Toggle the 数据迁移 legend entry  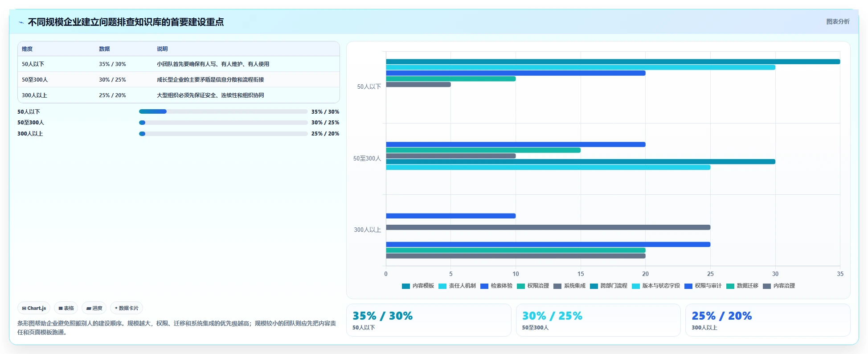click(x=742, y=286)
